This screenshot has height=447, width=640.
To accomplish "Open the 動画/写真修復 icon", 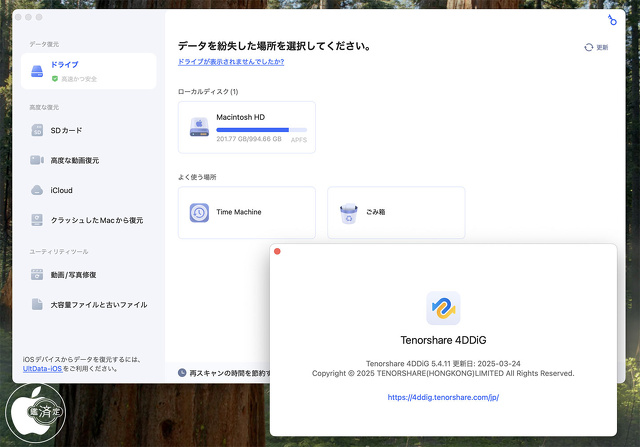I will point(37,274).
